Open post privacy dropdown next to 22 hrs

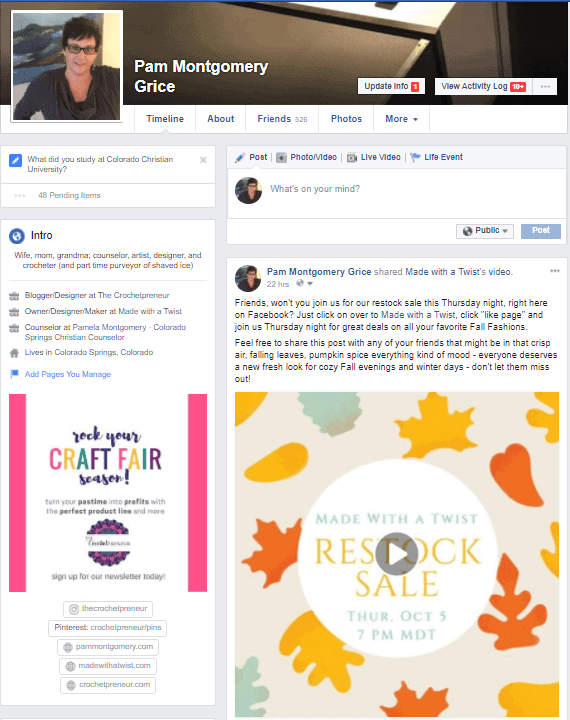pos(305,283)
